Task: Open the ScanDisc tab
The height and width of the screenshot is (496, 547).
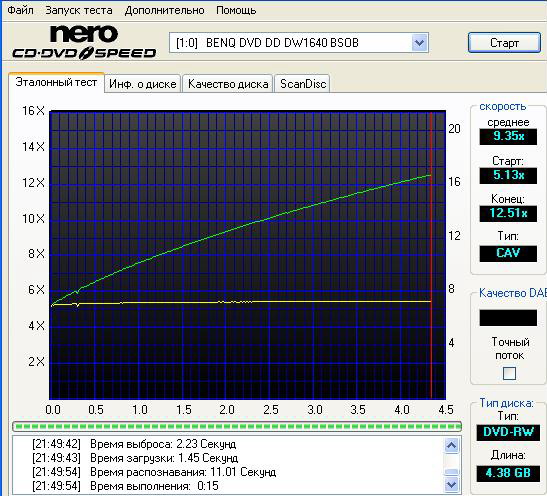Action: tap(302, 84)
